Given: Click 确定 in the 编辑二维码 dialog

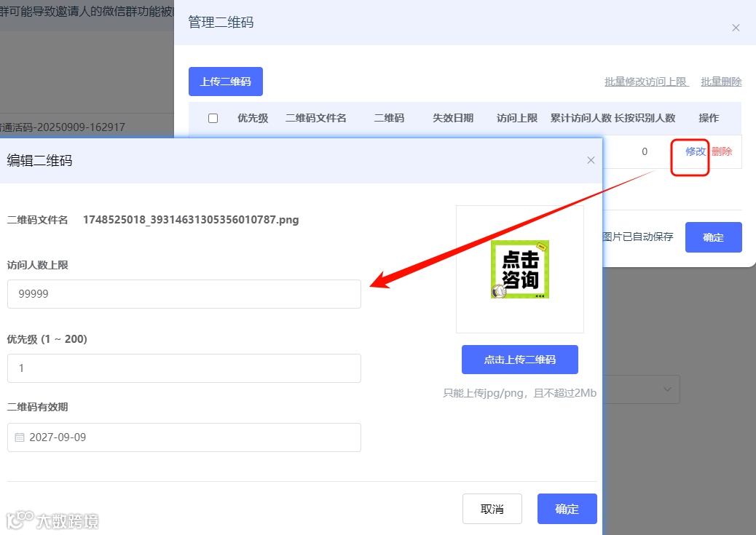Looking at the screenshot, I should [567, 509].
